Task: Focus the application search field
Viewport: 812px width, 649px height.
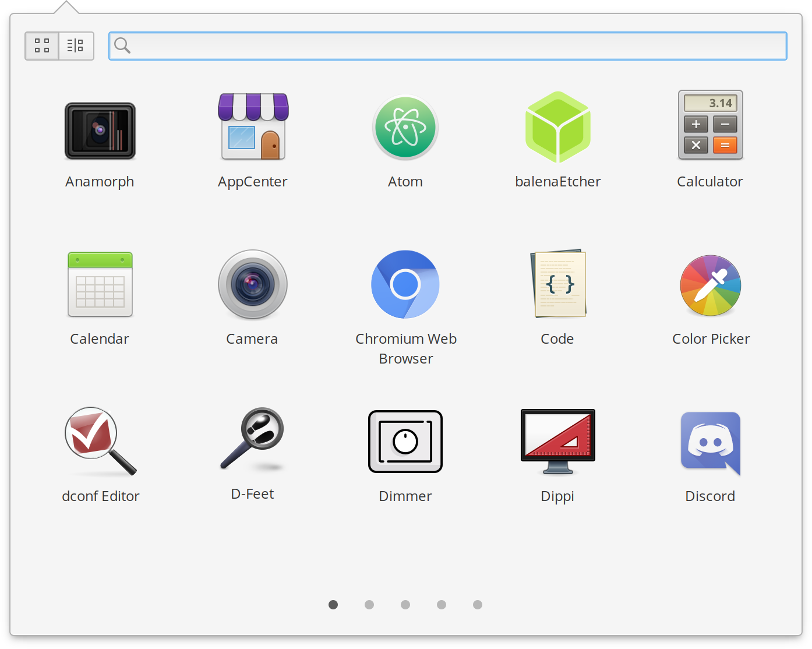Action: (x=448, y=46)
